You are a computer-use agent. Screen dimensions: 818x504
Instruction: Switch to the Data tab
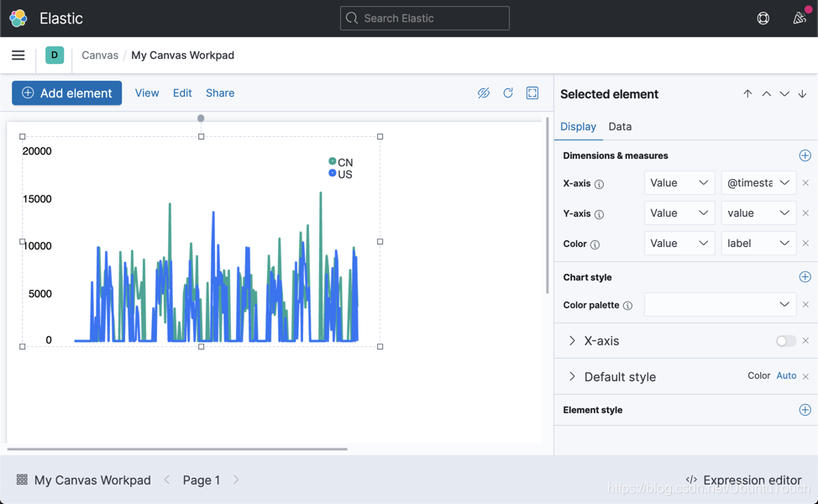pyautogui.click(x=620, y=127)
